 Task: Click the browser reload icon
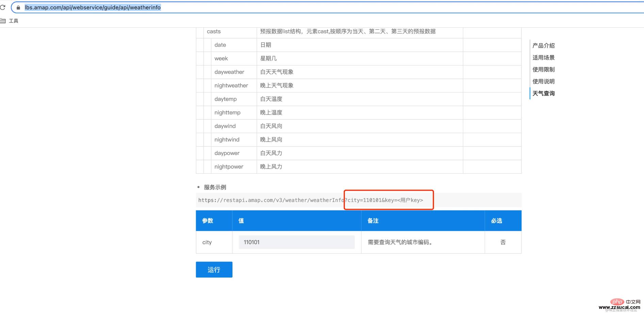point(2,7)
